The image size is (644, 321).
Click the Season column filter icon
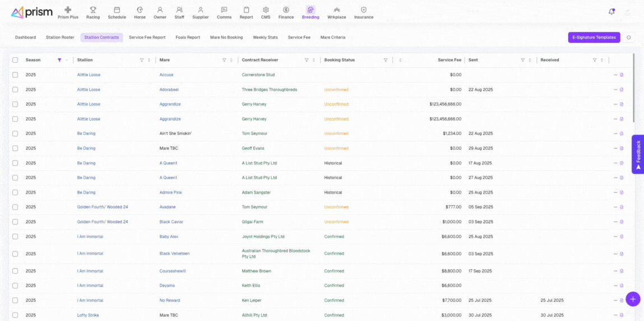tap(59, 60)
